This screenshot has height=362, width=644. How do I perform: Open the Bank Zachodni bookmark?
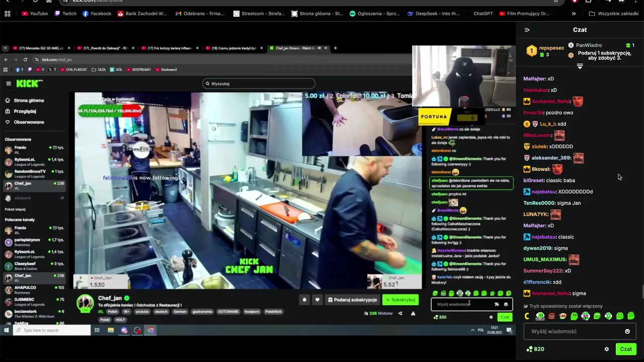pos(142,14)
